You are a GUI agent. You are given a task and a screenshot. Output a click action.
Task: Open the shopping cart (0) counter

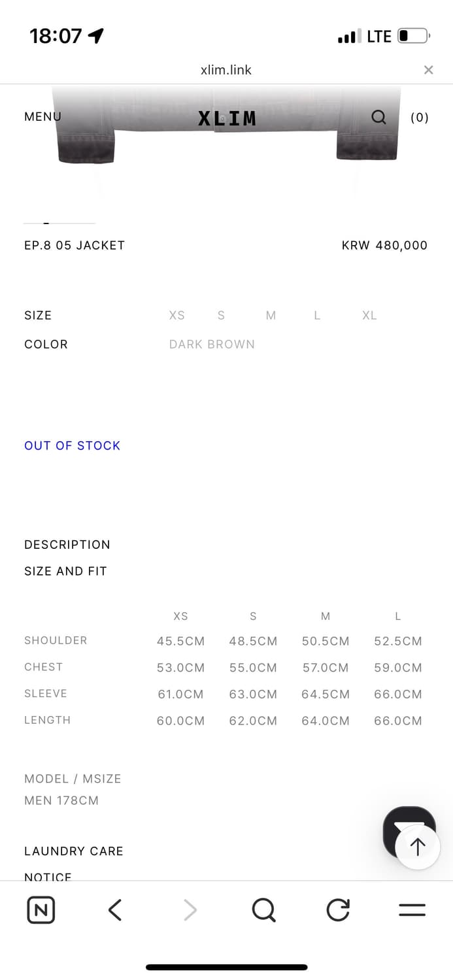419,118
